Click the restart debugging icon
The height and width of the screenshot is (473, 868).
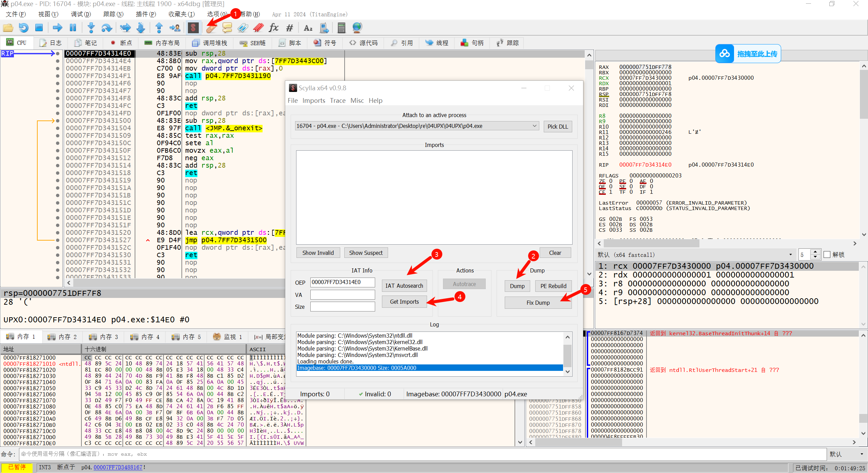coord(23,28)
